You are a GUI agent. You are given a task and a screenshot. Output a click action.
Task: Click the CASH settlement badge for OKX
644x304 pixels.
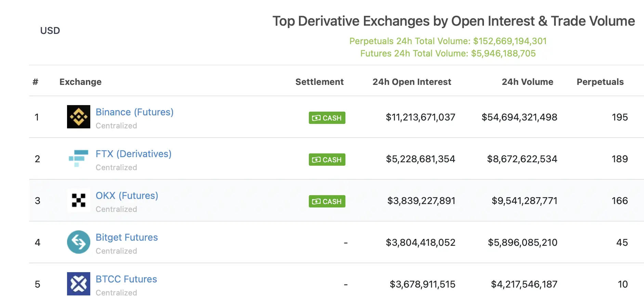(327, 201)
